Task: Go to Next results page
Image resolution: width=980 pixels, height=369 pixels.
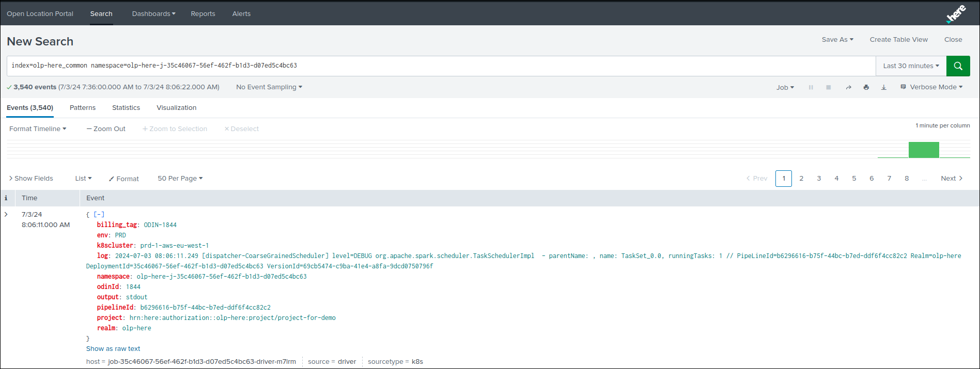Action: coord(952,179)
